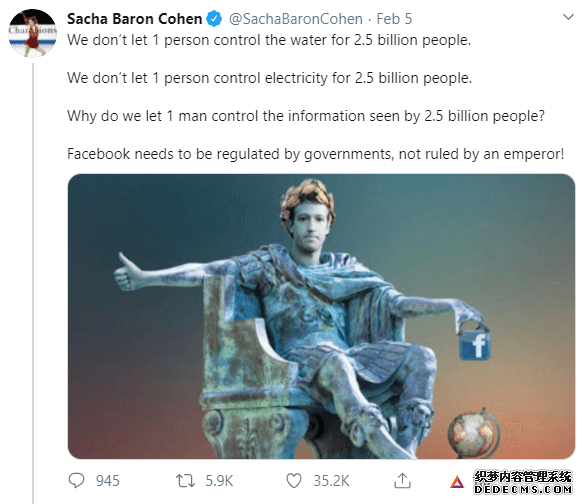The height and width of the screenshot is (504, 583).
Task: Like the tweet with the heart icon
Action: pyautogui.click(x=294, y=481)
